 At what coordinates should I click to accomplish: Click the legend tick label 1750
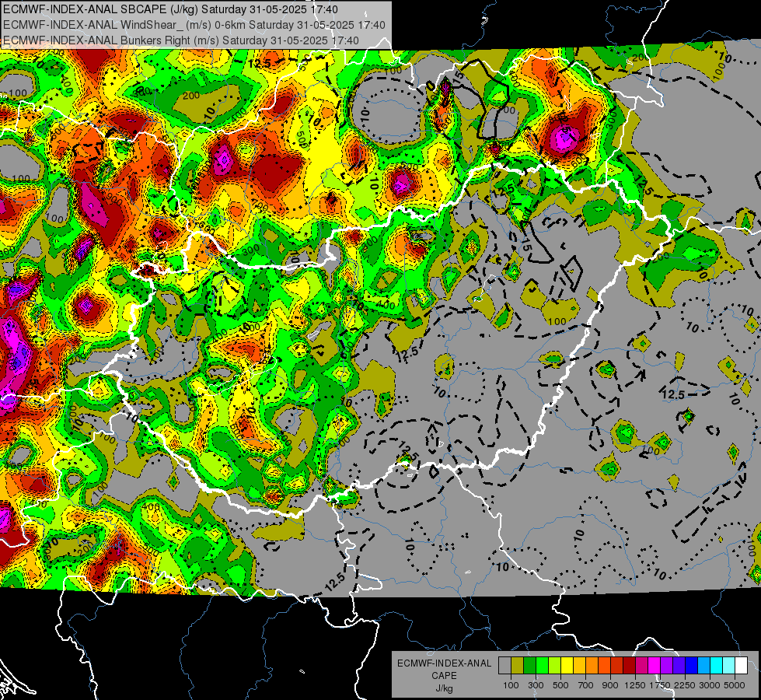[x=660, y=685]
